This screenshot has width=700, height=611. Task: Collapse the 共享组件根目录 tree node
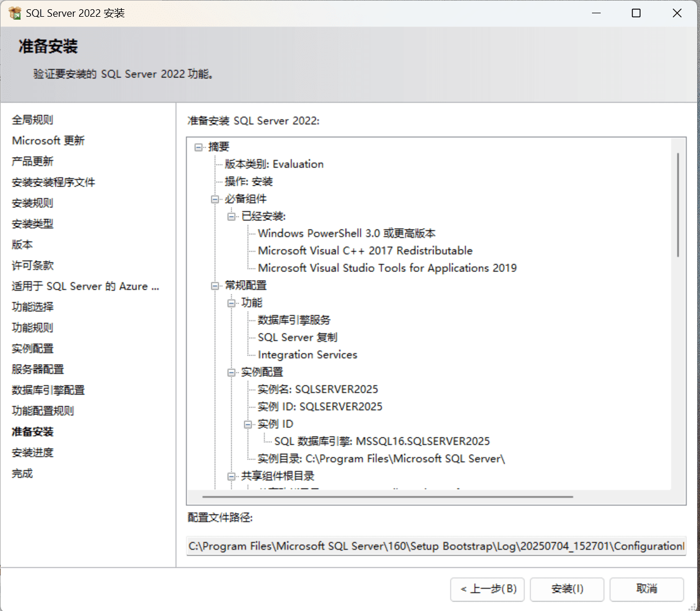pyautogui.click(x=232, y=476)
